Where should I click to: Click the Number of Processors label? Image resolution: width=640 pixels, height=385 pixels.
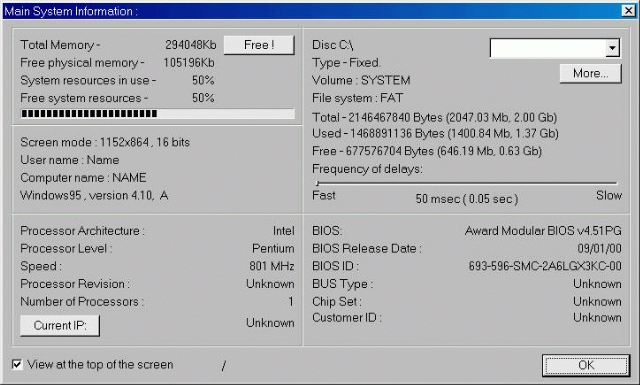[x=82, y=302]
